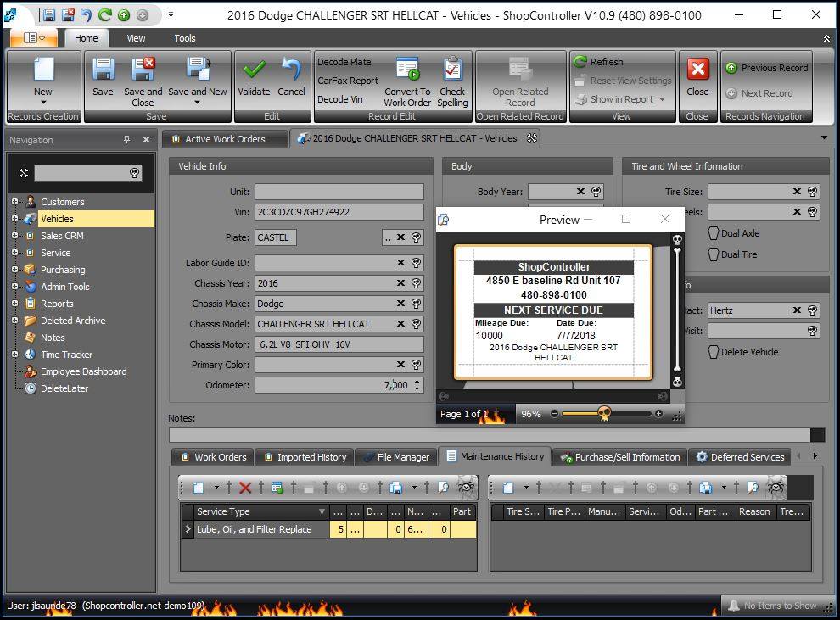Open the Deferred Services tab
This screenshot has height=620, width=840.
point(740,457)
